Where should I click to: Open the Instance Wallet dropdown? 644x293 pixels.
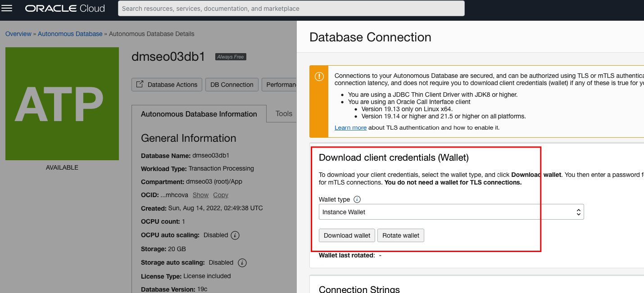point(451,212)
